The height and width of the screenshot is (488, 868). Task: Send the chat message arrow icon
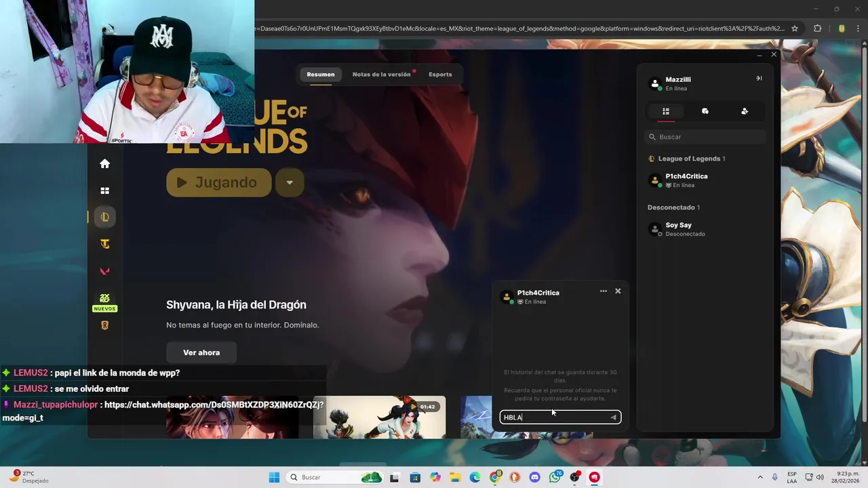coord(614,418)
